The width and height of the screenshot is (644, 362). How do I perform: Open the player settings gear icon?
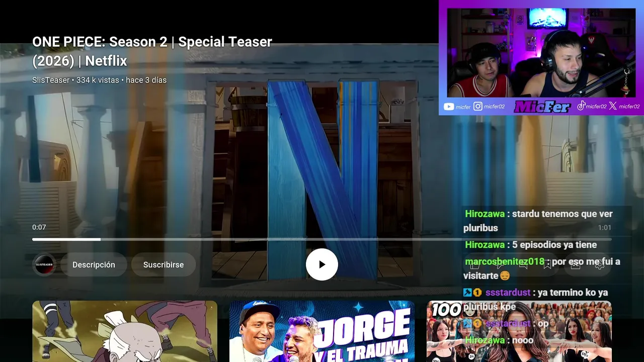click(x=600, y=264)
